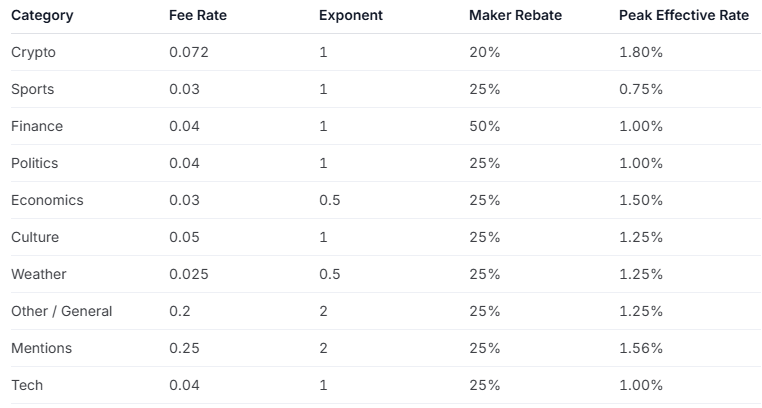
Task: Select the Peak Effective Rate header
Action: [684, 16]
